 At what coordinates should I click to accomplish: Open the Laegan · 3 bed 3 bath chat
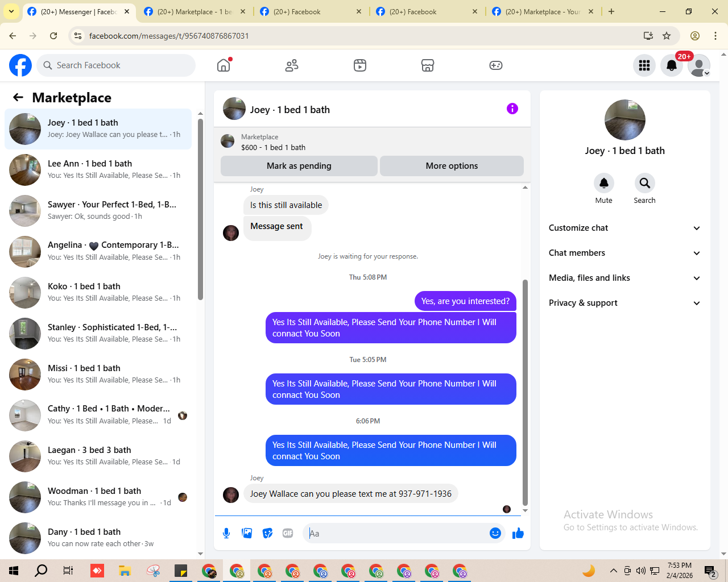(x=98, y=456)
